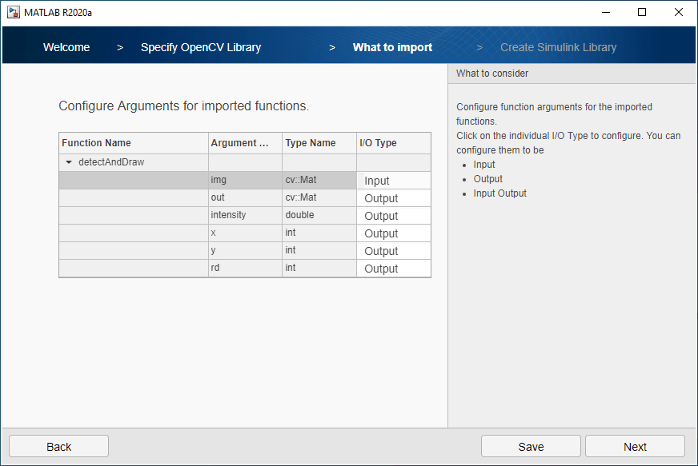Open I/O Type dropdown for img argument
This screenshot has height=466, width=698.
click(x=394, y=181)
